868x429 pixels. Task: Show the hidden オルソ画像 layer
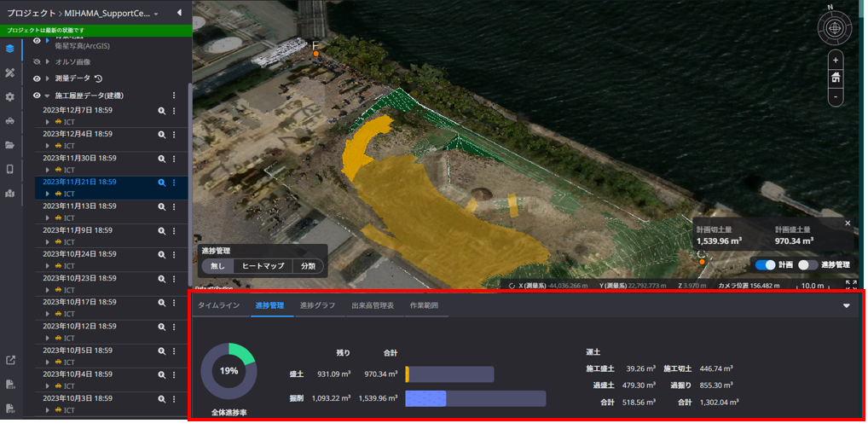click(37, 61)
